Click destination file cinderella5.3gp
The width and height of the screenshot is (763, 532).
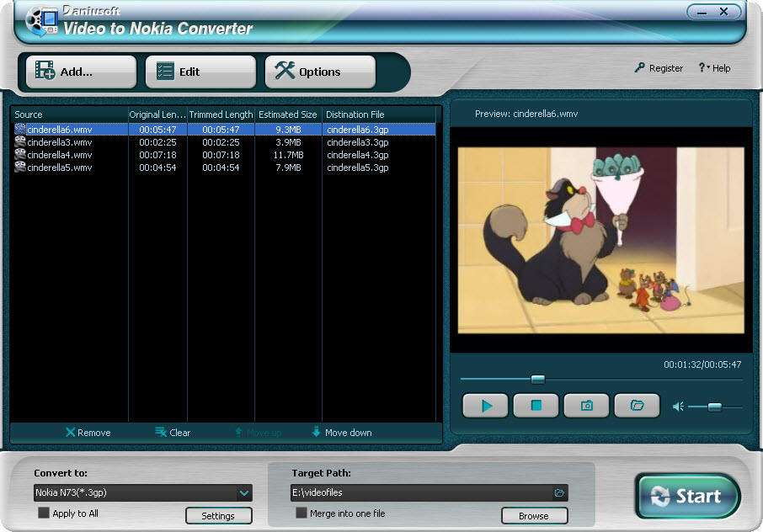tap(358, 168)
